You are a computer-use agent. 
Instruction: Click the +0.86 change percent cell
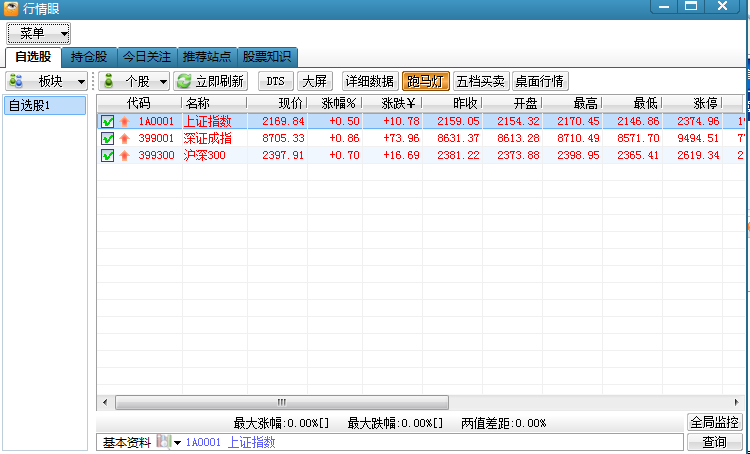pyautogui.click(x=335, y=139)
